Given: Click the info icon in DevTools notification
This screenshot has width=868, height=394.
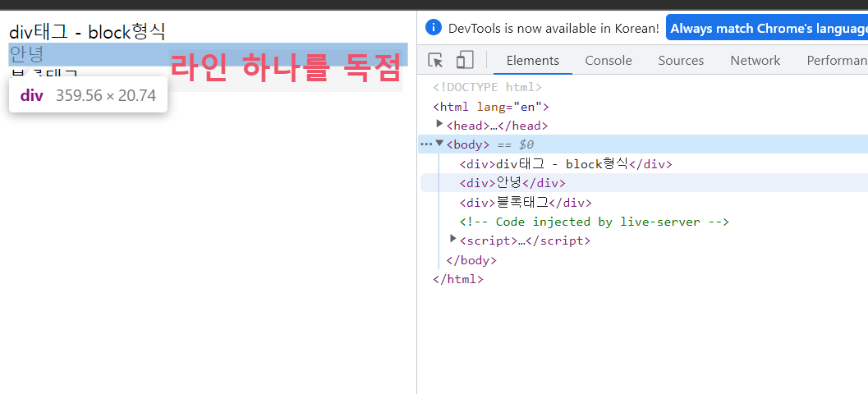Looking at the screenshot, I should coord(434,28).
